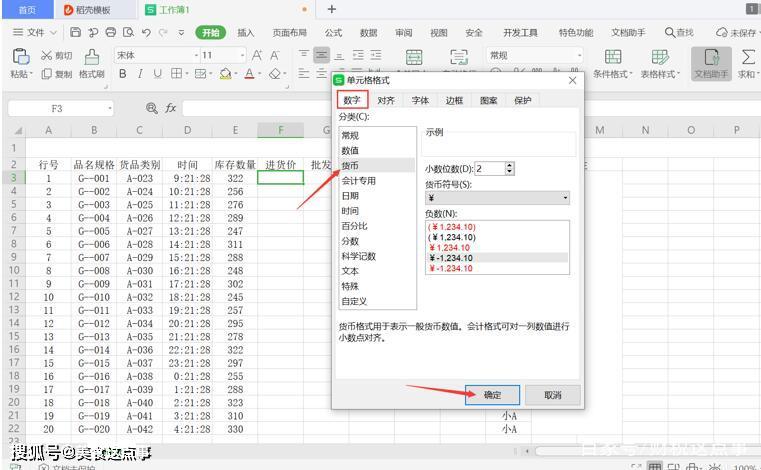Open the 数据 ribbon tab

368,33
